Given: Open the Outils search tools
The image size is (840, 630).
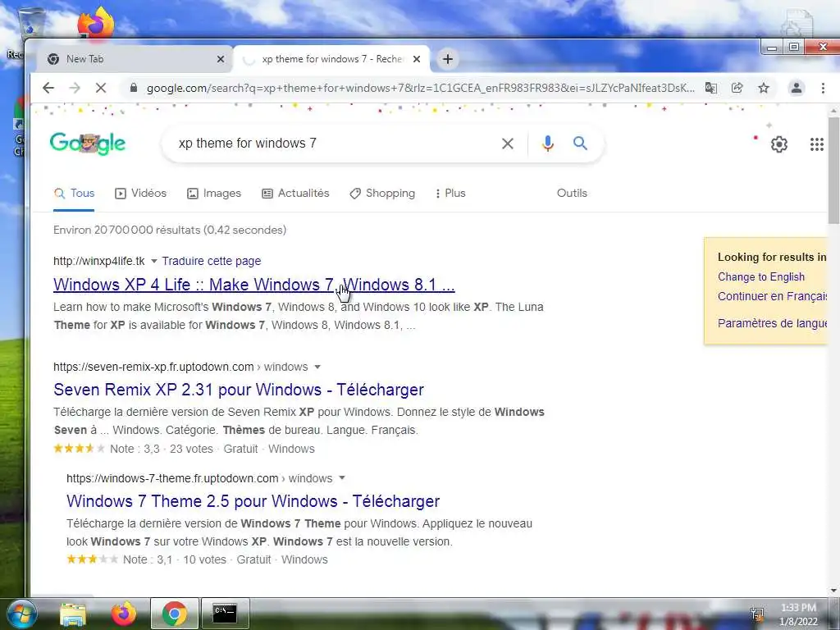Looking at the screenshot, I should point(572,194).
